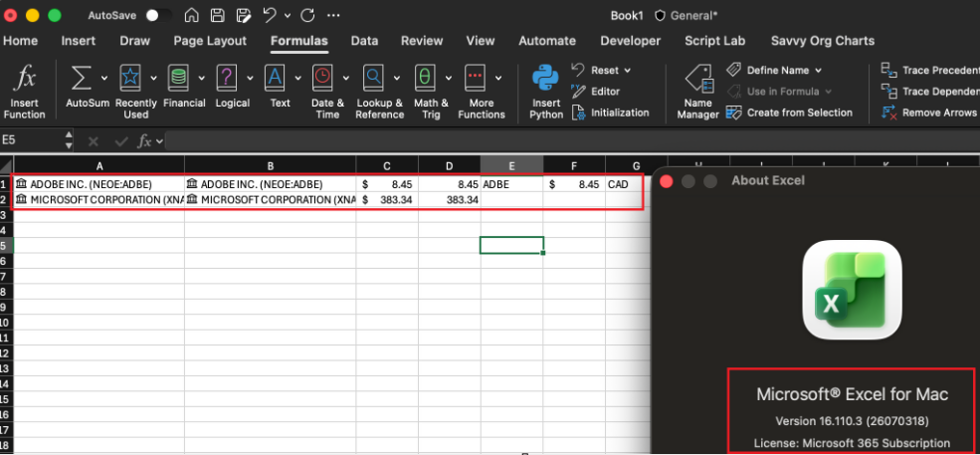
Task: Click the Home icon in title bar
Action: click(x=192, y=15)
